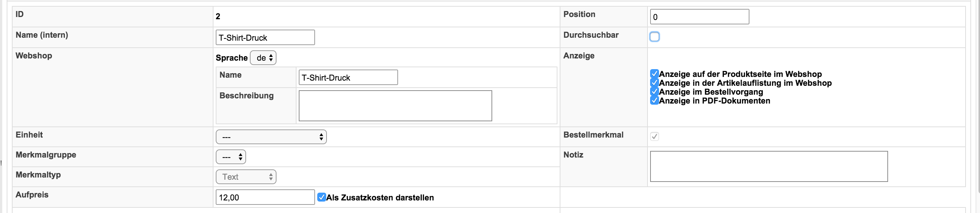Click the Als Zusatzkosten darstellen label

(380, 197)
